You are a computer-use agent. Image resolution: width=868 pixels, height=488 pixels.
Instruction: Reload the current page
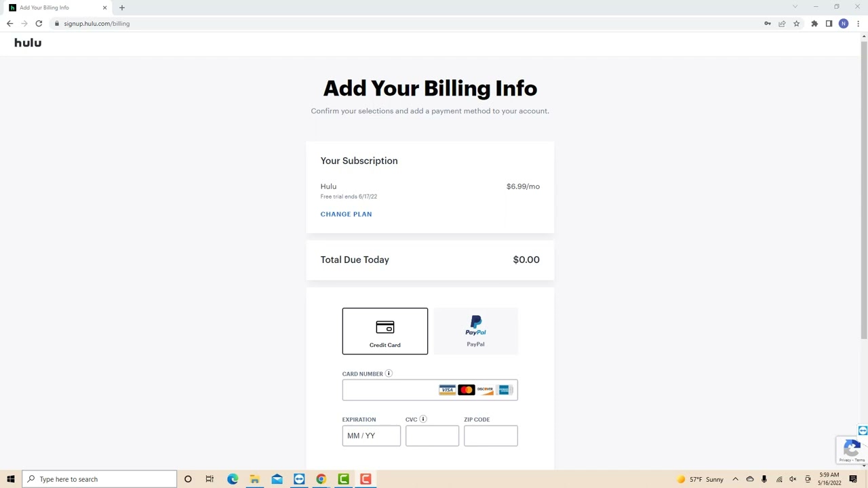pyautogui.click(x=39, y=24)
